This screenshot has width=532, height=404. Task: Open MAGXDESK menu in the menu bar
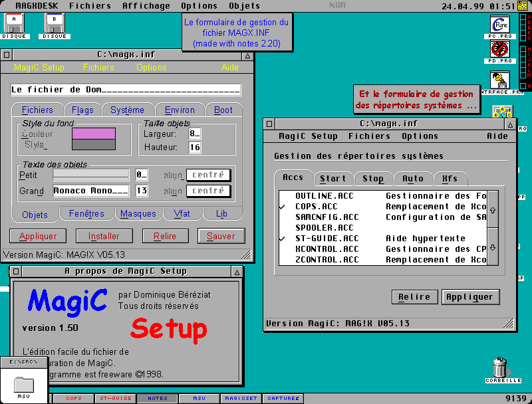tap(37, 6)
